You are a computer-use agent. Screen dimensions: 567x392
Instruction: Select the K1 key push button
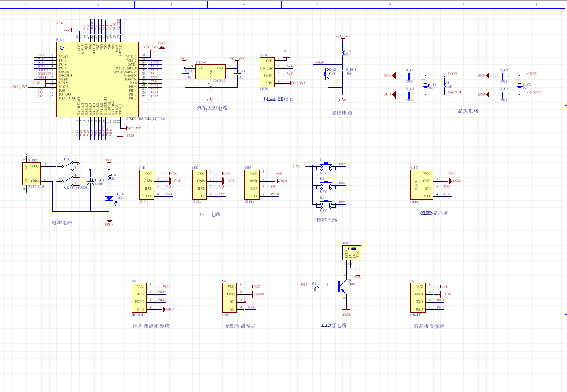click(326, 166)
